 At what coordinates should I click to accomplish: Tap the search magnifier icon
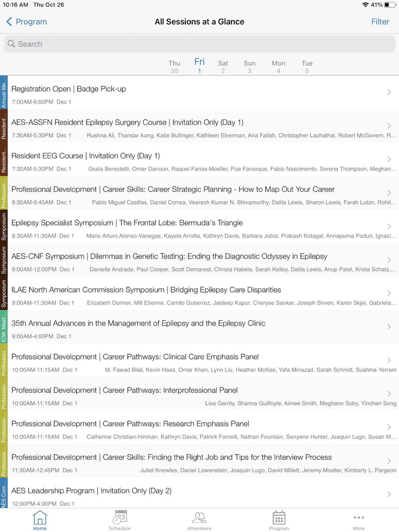[x=11, y=44]
